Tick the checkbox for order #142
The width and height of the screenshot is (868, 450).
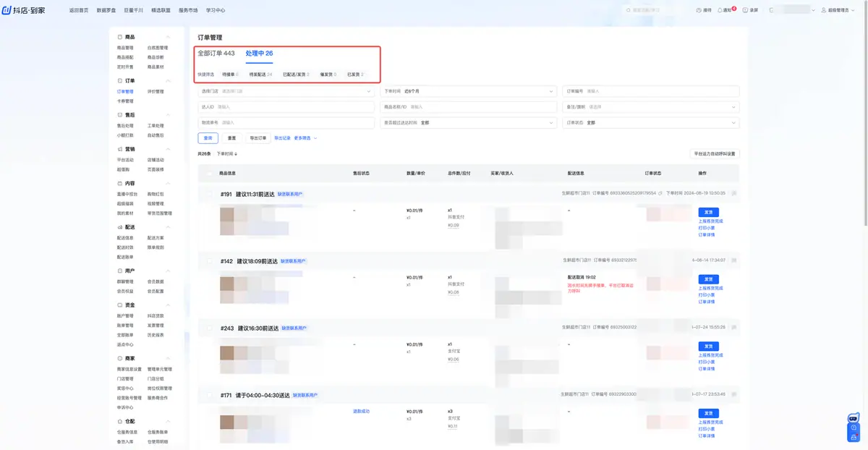pyautogui.click(x=210, y=261)
